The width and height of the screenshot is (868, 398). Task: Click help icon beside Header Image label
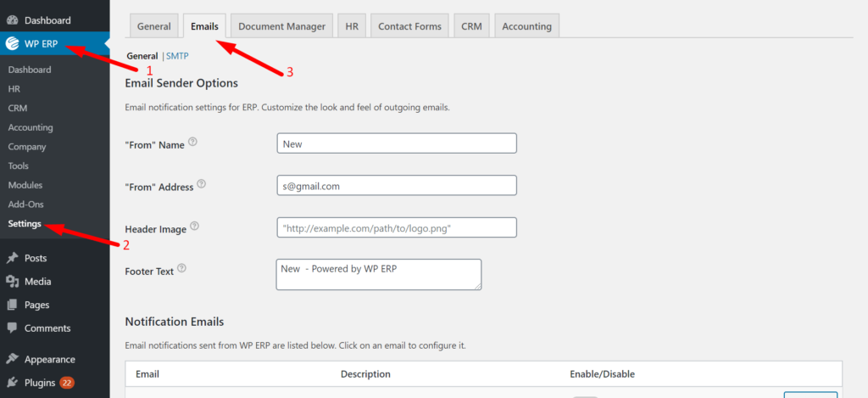[x=195, y=227]
